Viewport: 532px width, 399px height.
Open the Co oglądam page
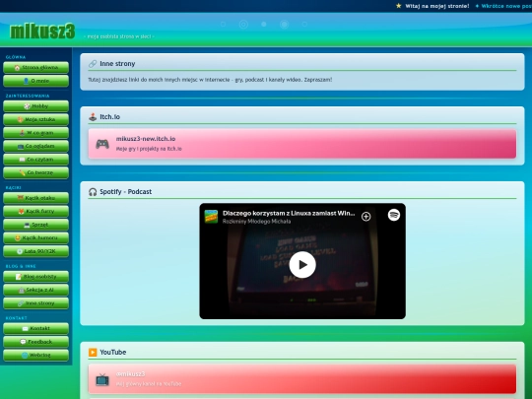point(35,146)
